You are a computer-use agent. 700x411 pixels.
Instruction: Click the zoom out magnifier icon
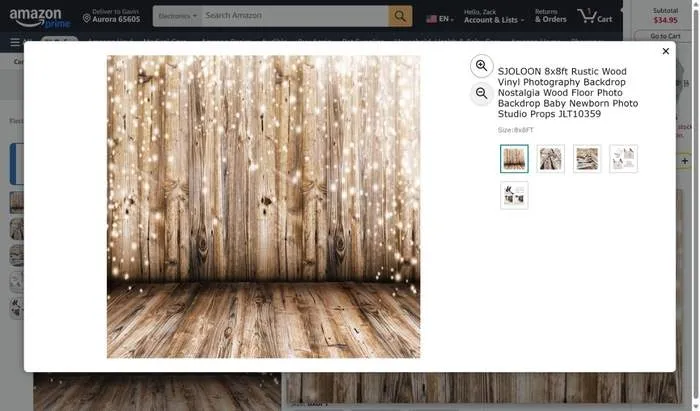[x=481, y=93]
